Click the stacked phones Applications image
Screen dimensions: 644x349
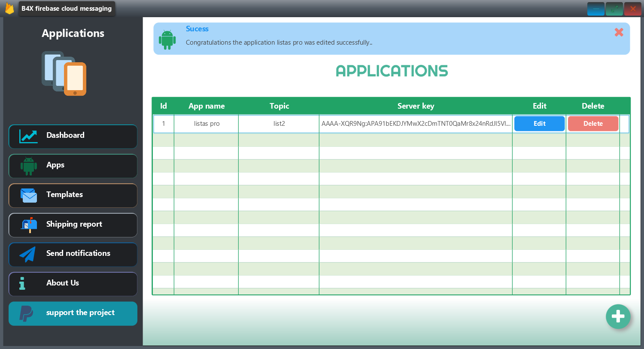click(64, 73)
